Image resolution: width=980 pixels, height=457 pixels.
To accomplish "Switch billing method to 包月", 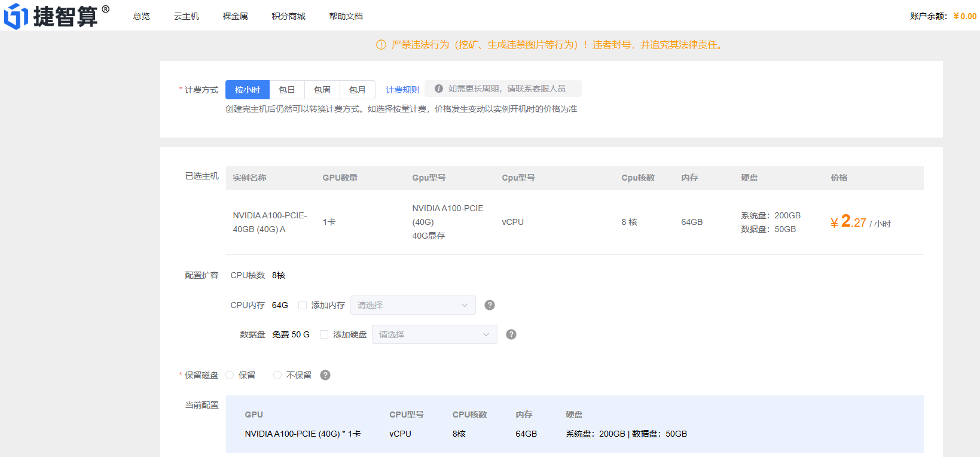I will [358, 90].
